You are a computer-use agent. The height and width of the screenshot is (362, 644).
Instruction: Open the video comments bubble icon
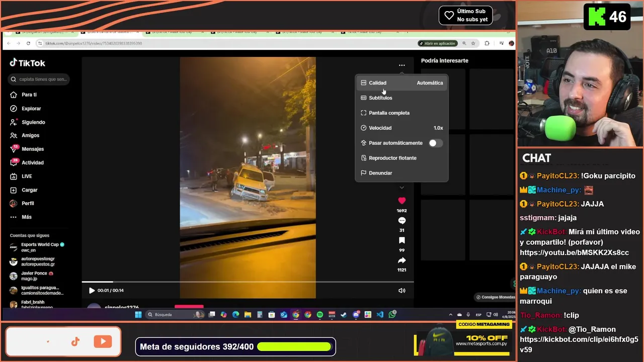[x=401, y=221]
